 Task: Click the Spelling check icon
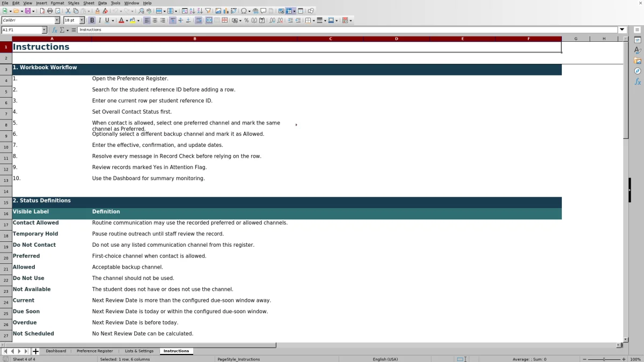(x=149, y=11)
